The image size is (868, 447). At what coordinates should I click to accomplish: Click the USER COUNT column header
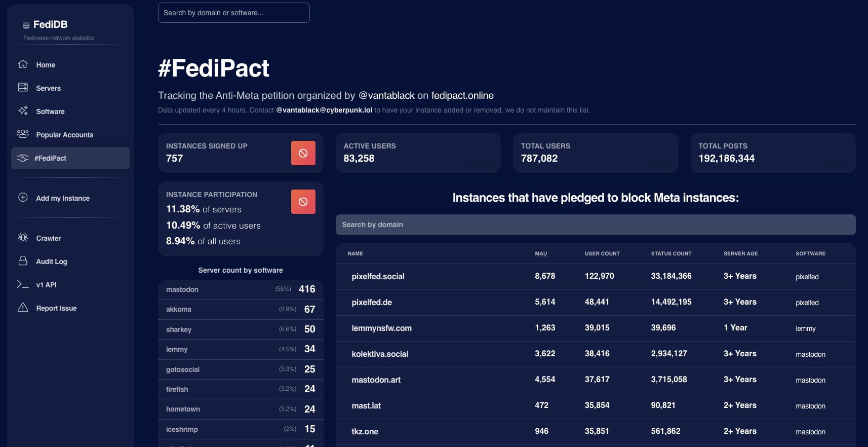point(602,253)
